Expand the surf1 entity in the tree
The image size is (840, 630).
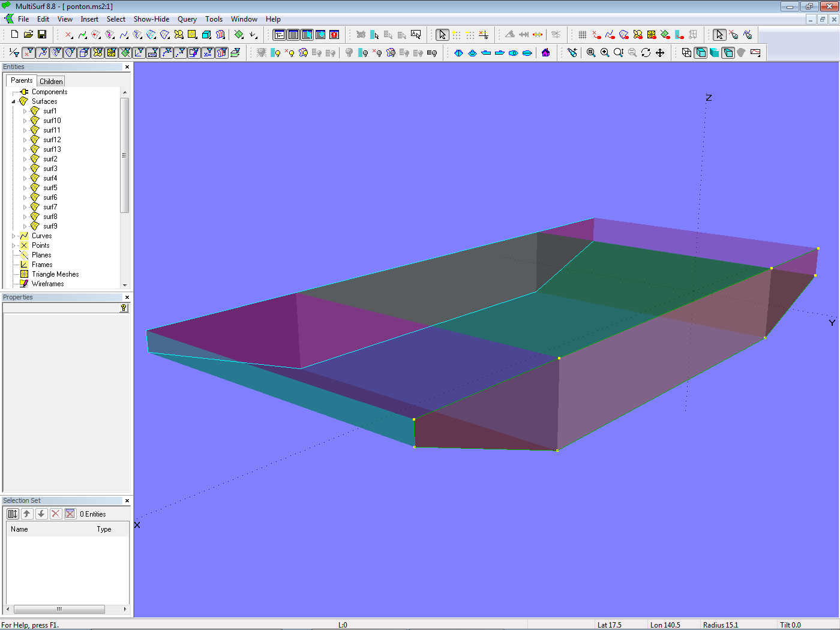coord(25,111)
